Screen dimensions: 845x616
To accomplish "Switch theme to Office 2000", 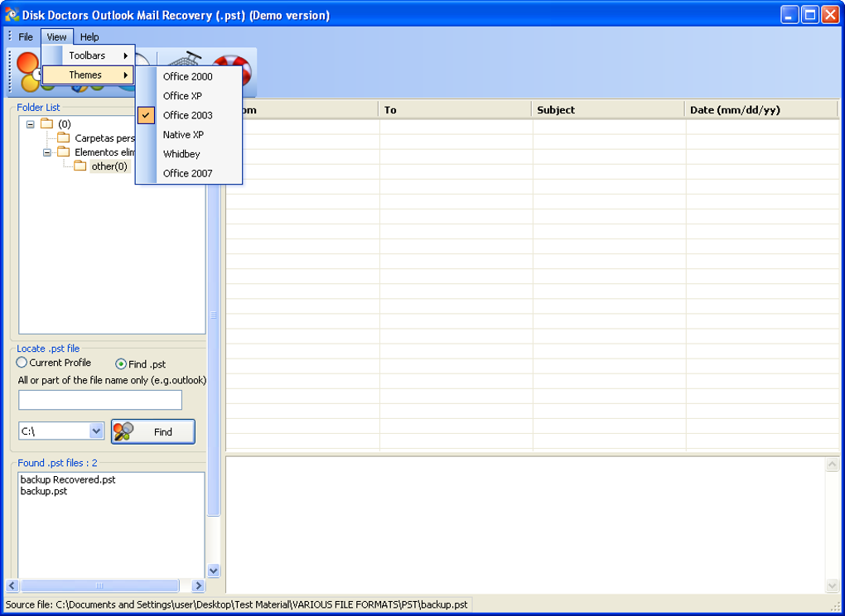I will pyautogui.click(x=187, y=76).
